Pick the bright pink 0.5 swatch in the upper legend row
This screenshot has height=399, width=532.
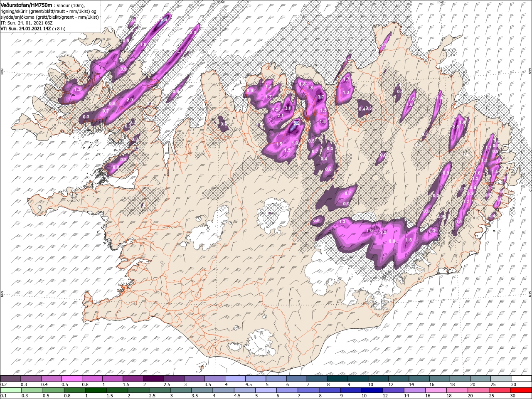(71, 379)
